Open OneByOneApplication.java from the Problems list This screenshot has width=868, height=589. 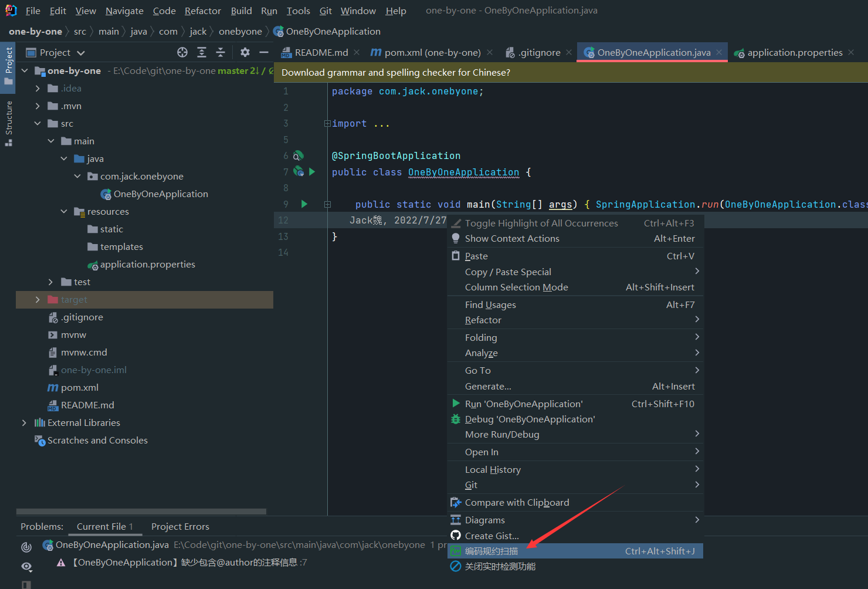click(x=111, y=545)
